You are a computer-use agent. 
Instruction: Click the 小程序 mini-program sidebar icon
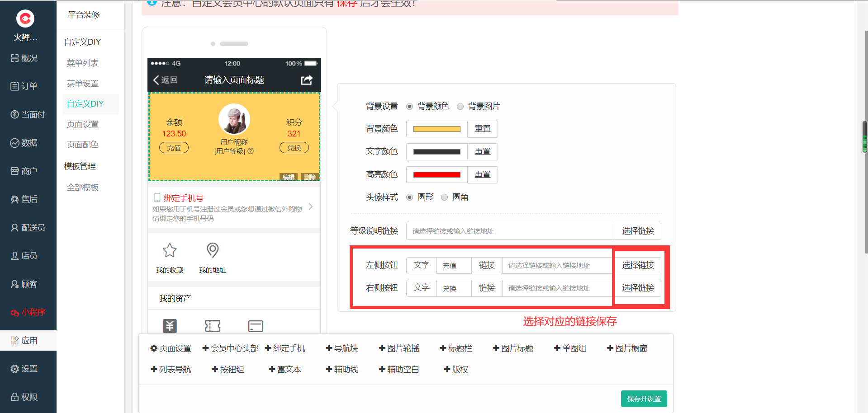(15, 312)
